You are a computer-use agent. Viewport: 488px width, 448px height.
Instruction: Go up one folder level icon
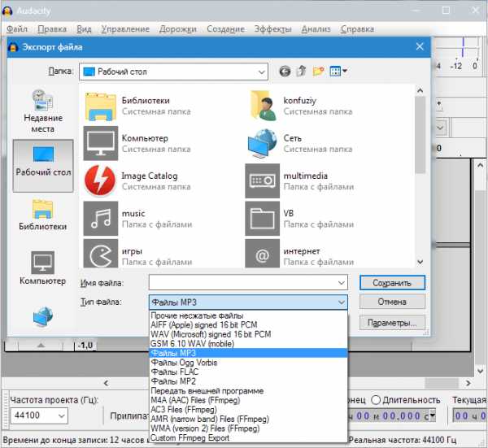tap(301, 72)
